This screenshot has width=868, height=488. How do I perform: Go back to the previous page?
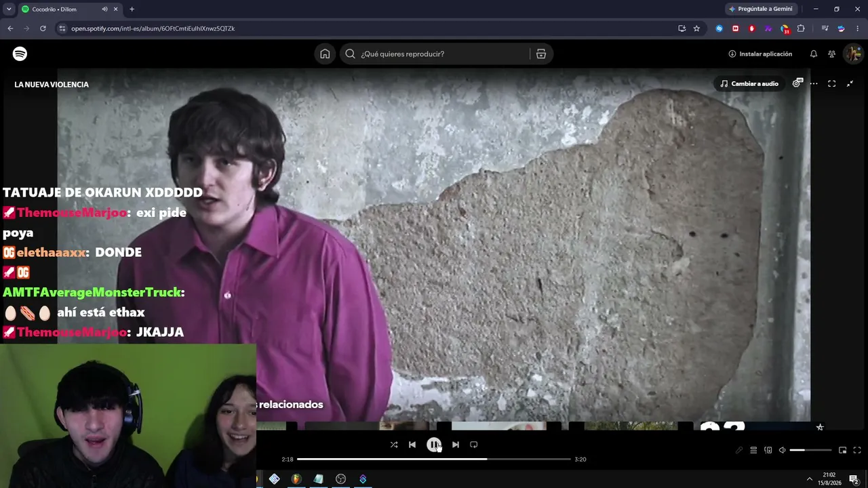(x=10, y=28)
